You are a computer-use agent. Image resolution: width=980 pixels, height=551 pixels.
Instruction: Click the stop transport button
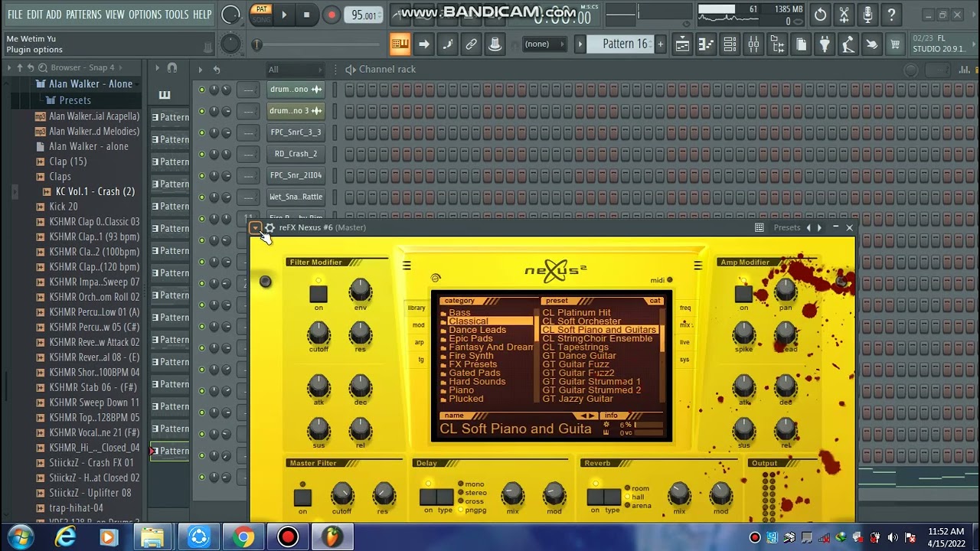306,15
